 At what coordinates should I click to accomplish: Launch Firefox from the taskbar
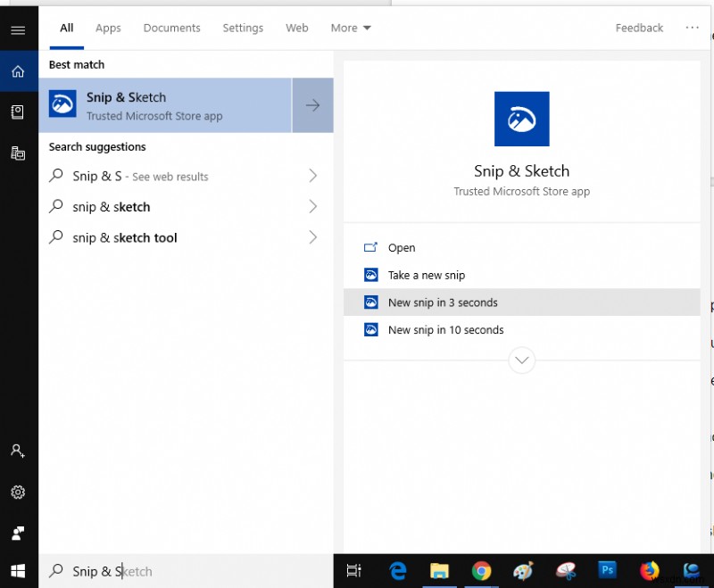[649, 571]
